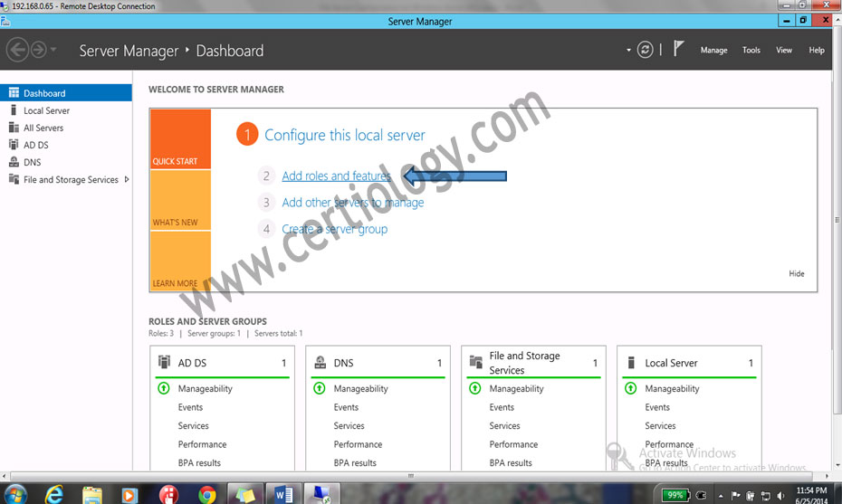Open BPA results in DNS tile
This screenshot has width=842, height=504.
(355, 462)
